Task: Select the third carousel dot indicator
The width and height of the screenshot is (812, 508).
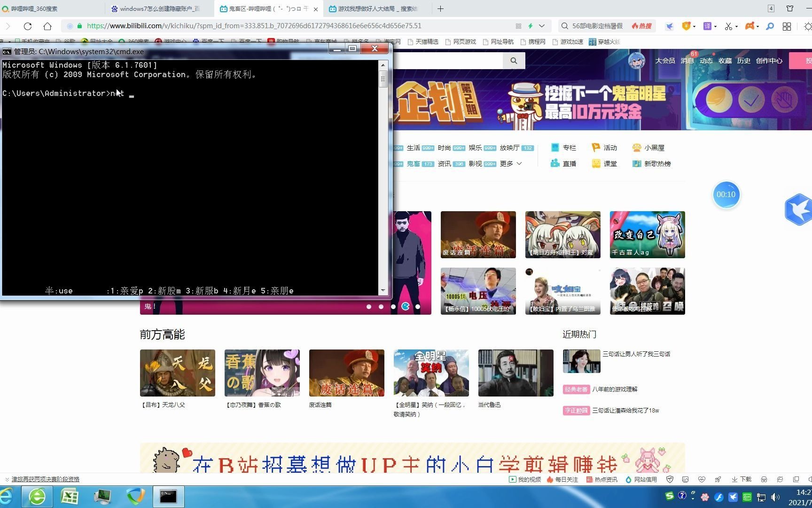Action: 393,307
